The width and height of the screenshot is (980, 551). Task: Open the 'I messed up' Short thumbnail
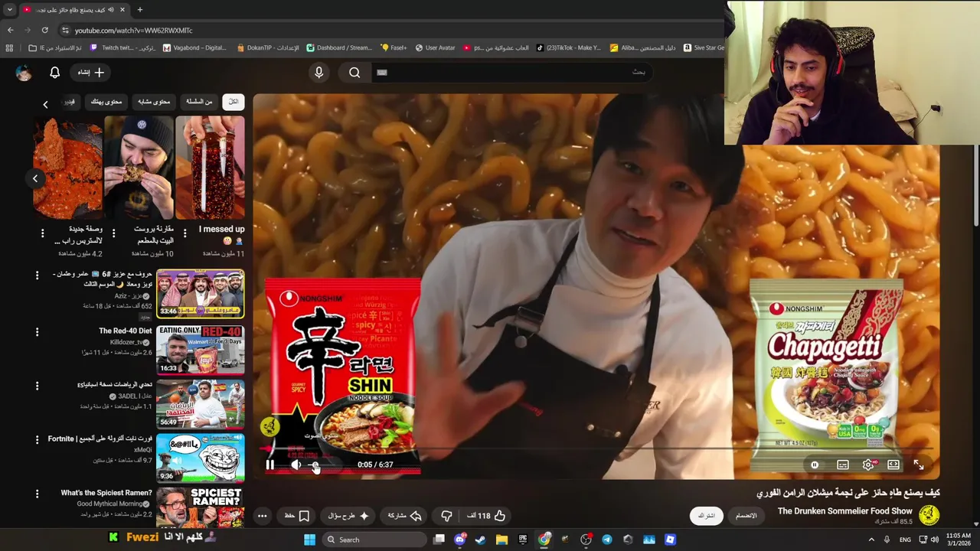[x=210, y=168]
